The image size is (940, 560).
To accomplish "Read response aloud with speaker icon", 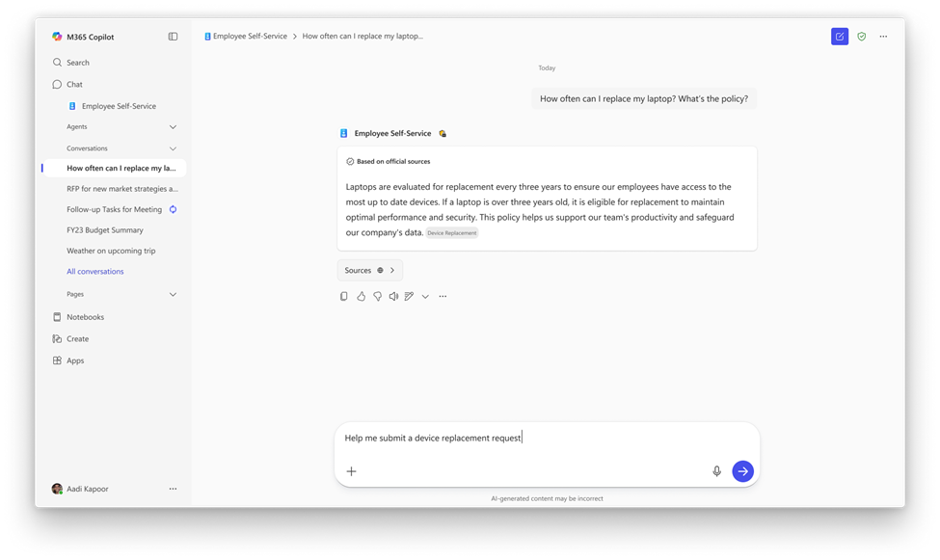I will tap(393, 296).
